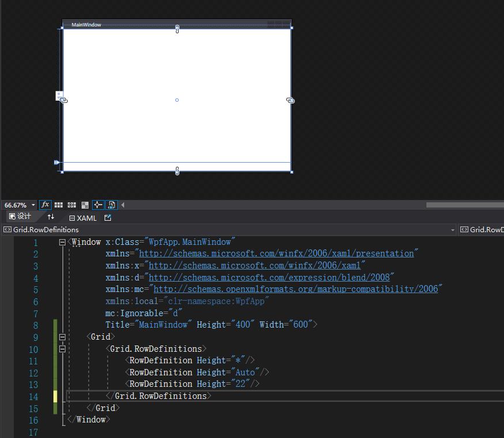This screenshot has width=504, height=438.
Task: Open the winfx/2006/xaml link on line 3
Action: pos(255,266)
